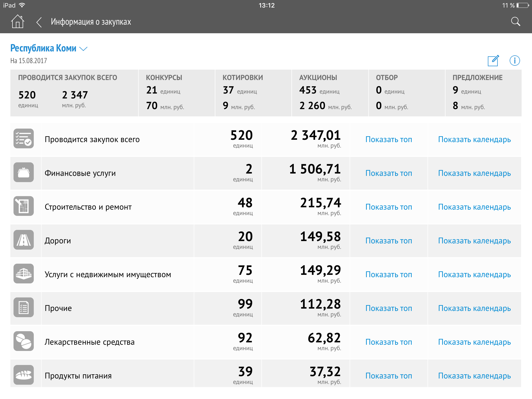This screenshot has width=532, height=399.
Task: Click Показать топ for Прочие
Action: tap(389, 308)
